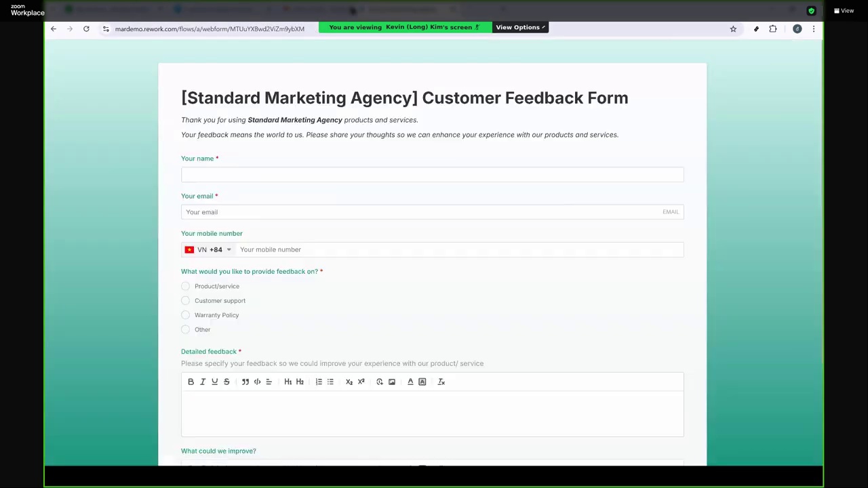Screen dimensions: 868x488
Task: Toggle bold formatting in Detailed feedback editor
Action: [x=191, y=382]
